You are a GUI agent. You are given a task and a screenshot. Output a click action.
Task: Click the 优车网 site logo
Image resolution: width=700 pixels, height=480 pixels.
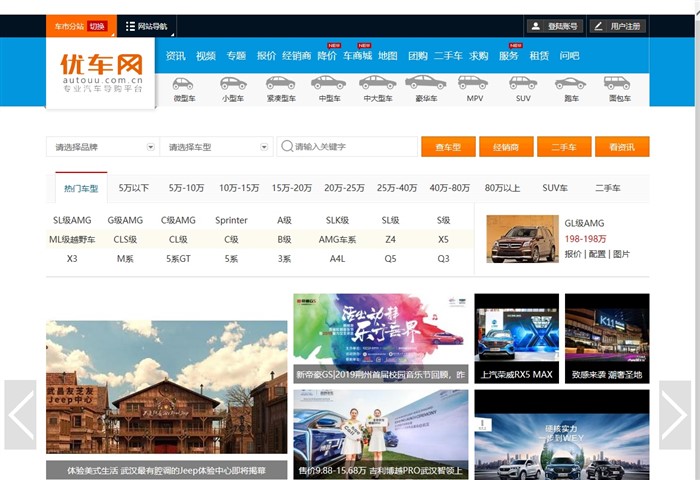coord(100,73)
